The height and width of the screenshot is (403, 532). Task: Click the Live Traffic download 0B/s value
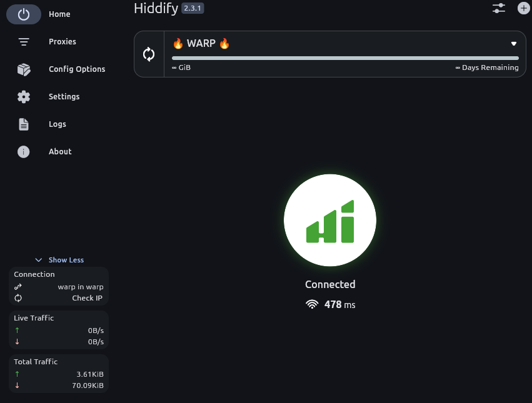[x=96, y=342]
